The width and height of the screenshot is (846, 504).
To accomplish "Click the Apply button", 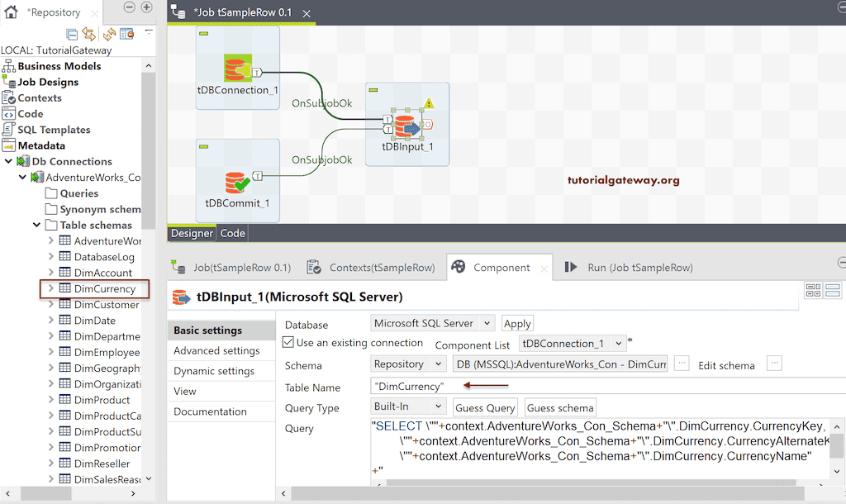I will pyautogui.click(x=517, y=324).
